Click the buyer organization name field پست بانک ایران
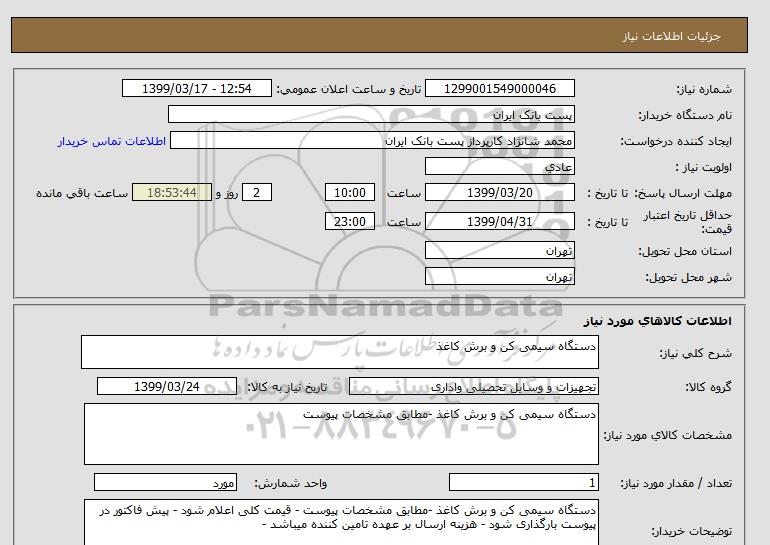Image resolution: width=770 pixels, height=545 pixels. (x=371, y=114)
